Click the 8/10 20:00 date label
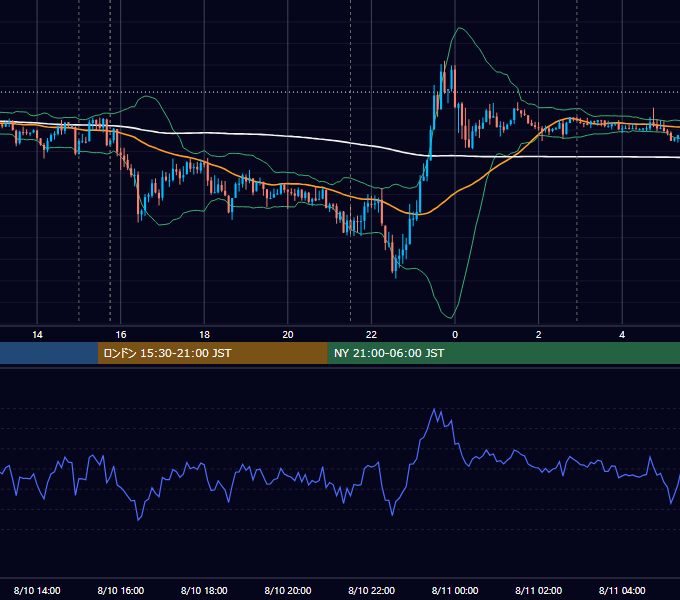The height and width of the screenshot is (600, 680). pos(288,590)
